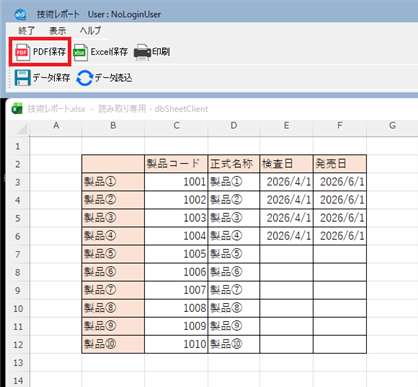Select cell containing 1010

pyautogui.click(x=176, y=344)
